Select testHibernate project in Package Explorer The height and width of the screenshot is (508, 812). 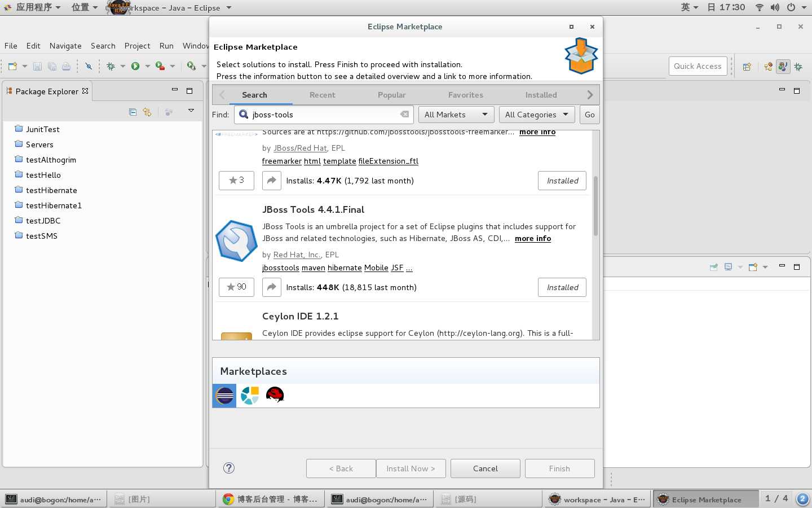pyautogui.click(x=51, y=190)
